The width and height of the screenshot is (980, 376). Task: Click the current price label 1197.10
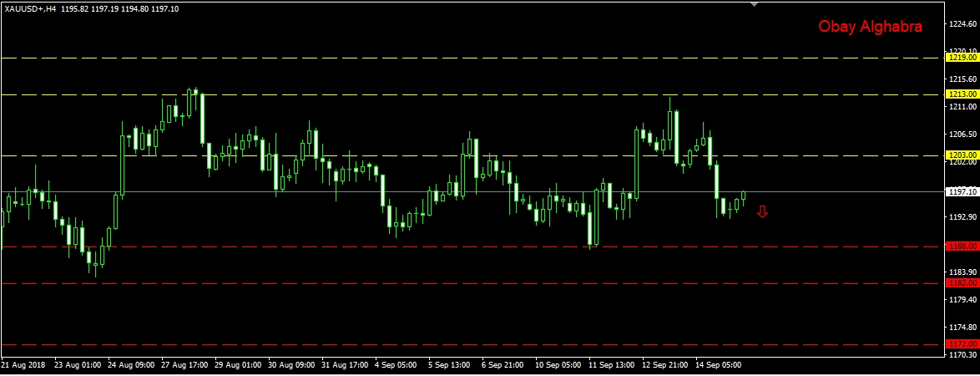click(962, 191)
